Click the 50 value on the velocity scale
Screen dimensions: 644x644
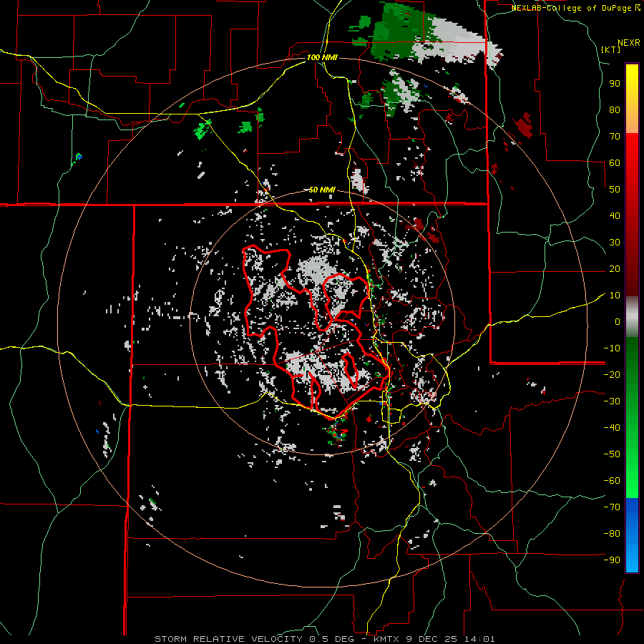point(615,190)
